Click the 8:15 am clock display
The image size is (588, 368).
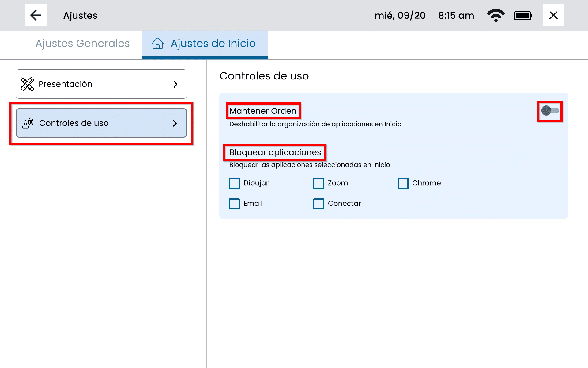click(456, 16)
